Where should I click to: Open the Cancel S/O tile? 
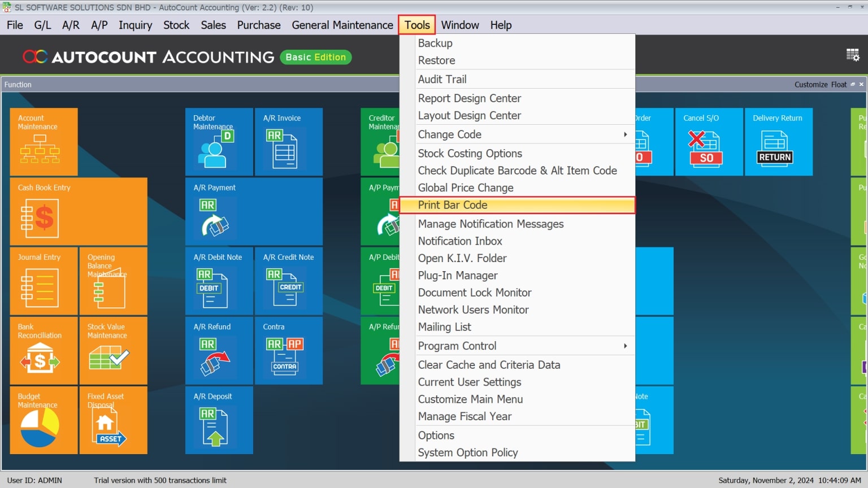tap(709, 142)
